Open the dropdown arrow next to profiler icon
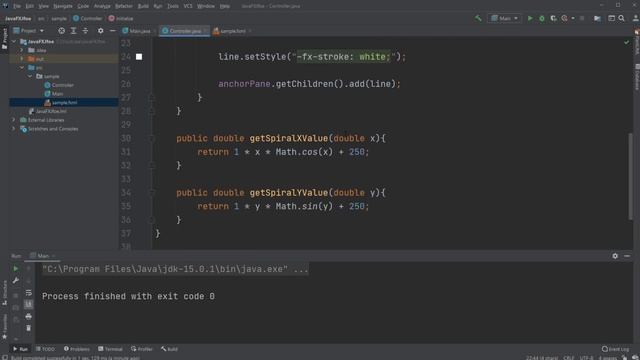 pyautogui.click(x=573, y=18)
